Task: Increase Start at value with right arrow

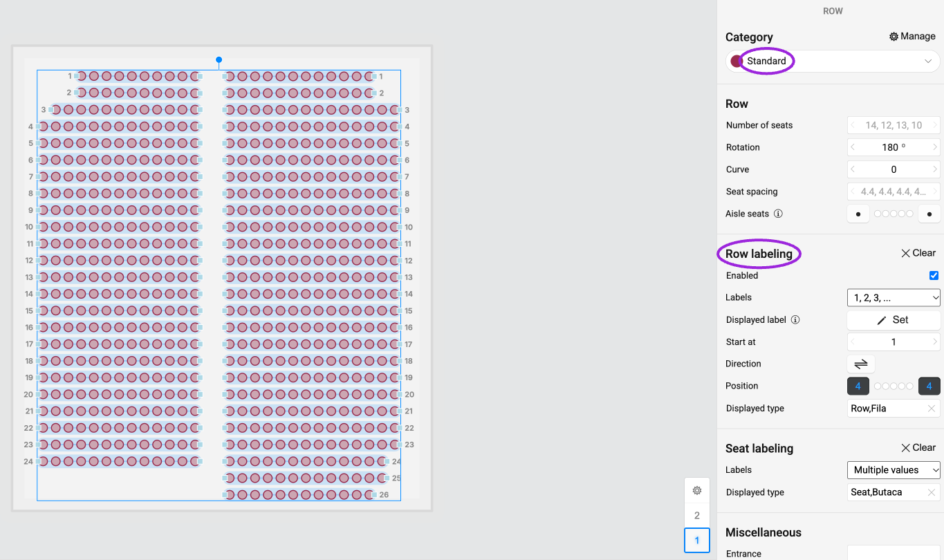Action: pyautogui.click(x=935, y=342)
